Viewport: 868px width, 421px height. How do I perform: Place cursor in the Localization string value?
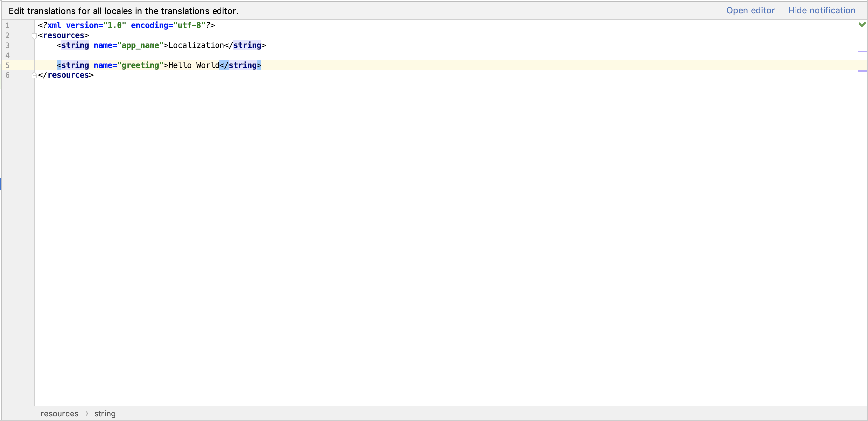point(196,45)
